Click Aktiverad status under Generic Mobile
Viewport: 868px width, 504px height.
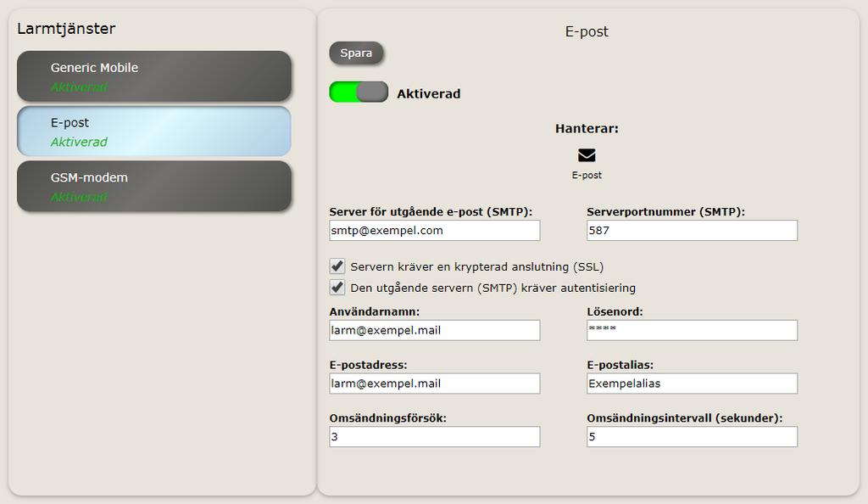pyautogui.click(x=79, y=87)
